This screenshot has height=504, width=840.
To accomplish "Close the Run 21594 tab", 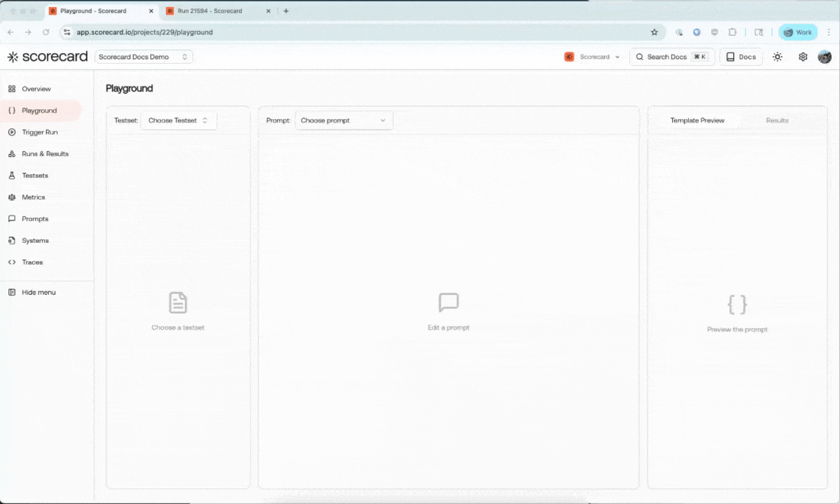I will [268, 11].
